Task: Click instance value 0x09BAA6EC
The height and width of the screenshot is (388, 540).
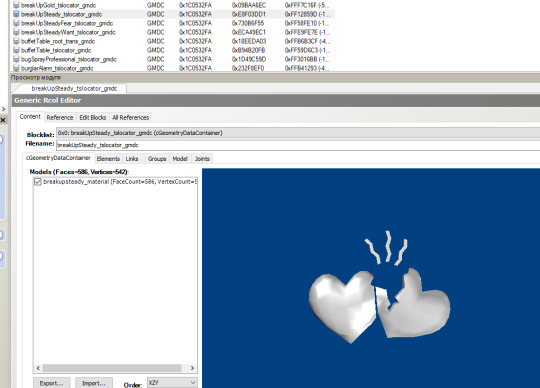Action: tap(249, 5)
